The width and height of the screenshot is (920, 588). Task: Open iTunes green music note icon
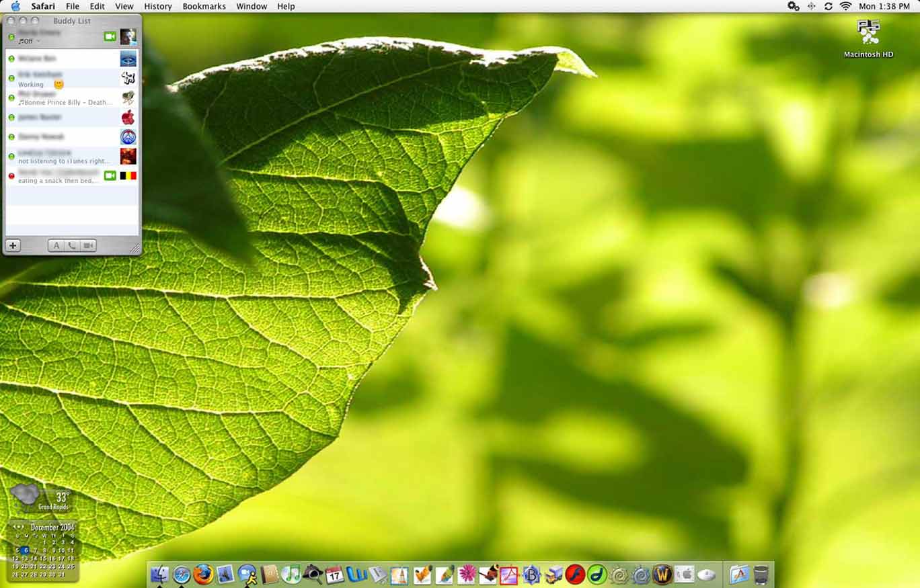(x=291, y=575)
